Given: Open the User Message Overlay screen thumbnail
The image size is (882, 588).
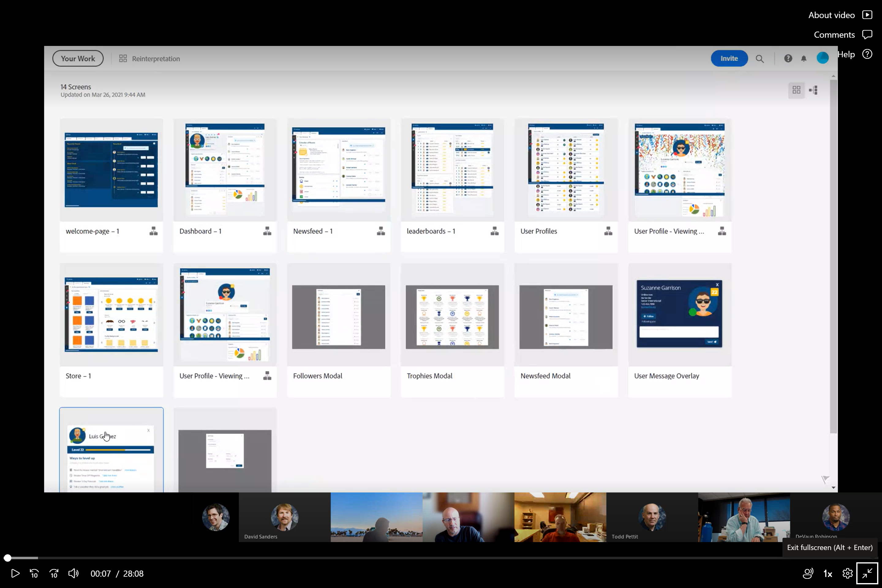Looking at the screenshot, I should point(679,314).
